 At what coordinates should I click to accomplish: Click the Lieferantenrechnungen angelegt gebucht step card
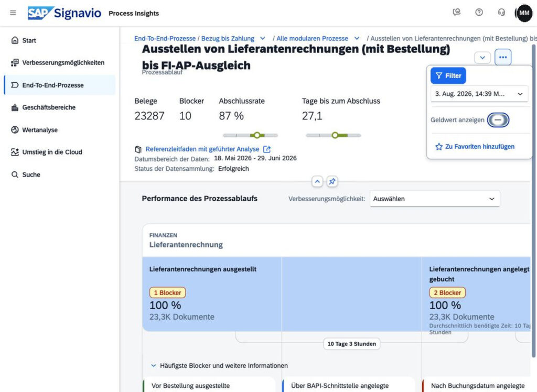(x=476, y=294)
